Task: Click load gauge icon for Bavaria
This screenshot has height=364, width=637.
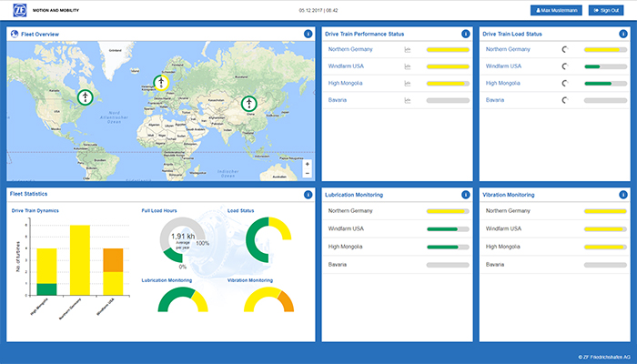Action: (565, 100)
